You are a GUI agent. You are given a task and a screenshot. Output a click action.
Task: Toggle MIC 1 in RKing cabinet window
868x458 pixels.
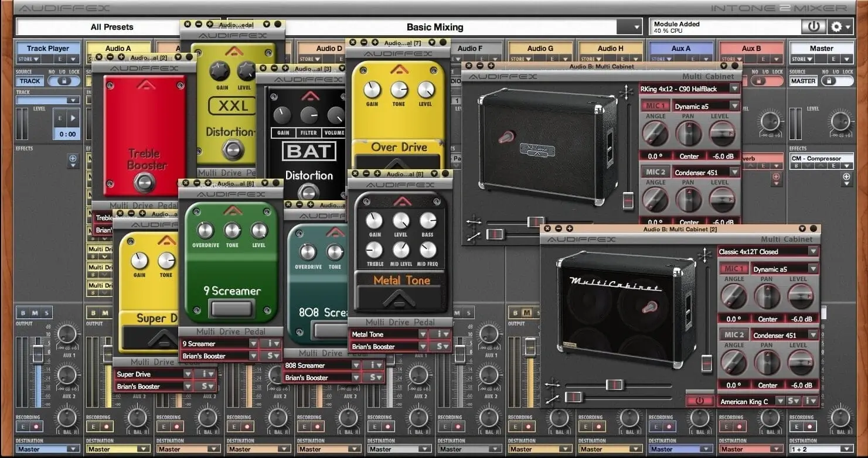click(655, 106)
